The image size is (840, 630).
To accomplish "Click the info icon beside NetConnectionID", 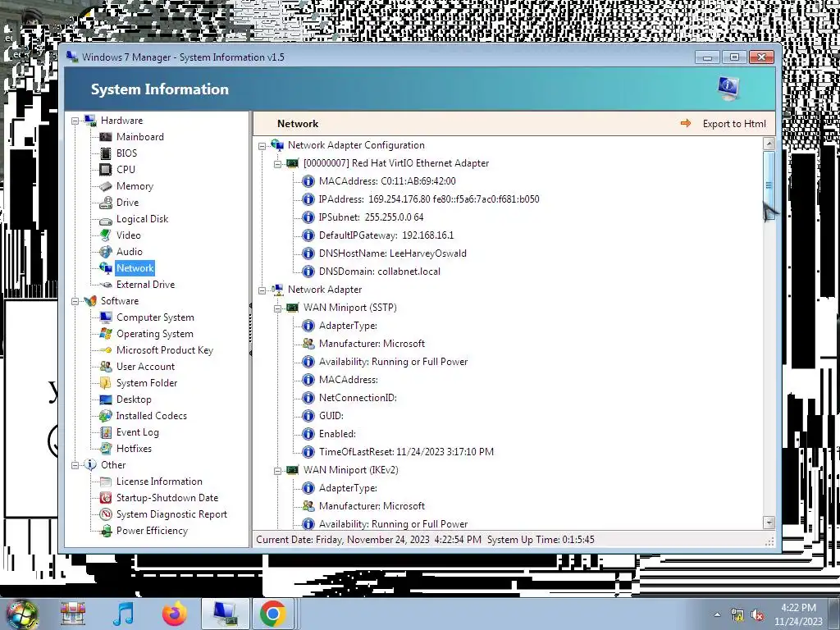I will pos(308,398).
